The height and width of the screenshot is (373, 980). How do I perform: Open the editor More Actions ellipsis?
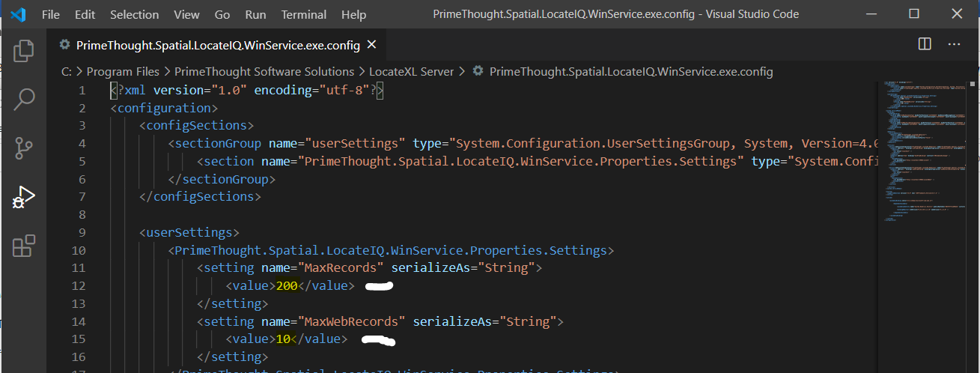click(x=954, y=45)
